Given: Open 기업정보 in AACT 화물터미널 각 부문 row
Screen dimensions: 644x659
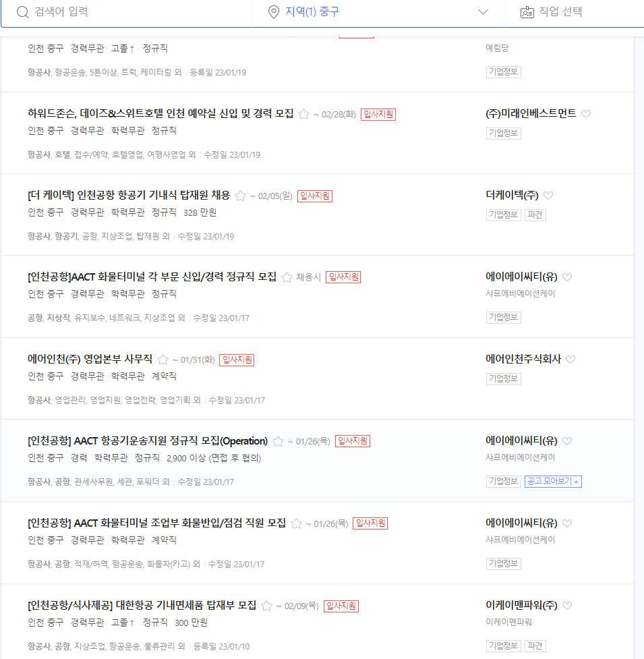Looking at the screenshot, I should pos(503,317).
